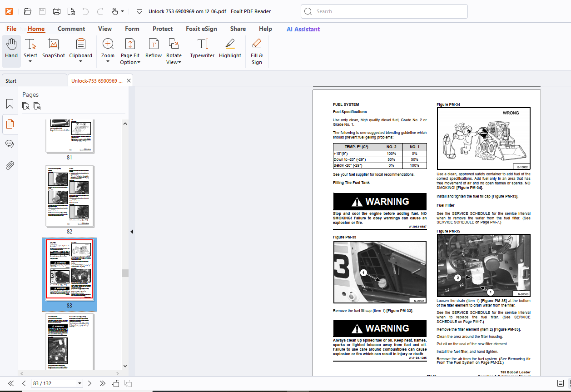Activate the SnapShot tool
Viewport: 571px width, 392px height.
pos(54,49)
